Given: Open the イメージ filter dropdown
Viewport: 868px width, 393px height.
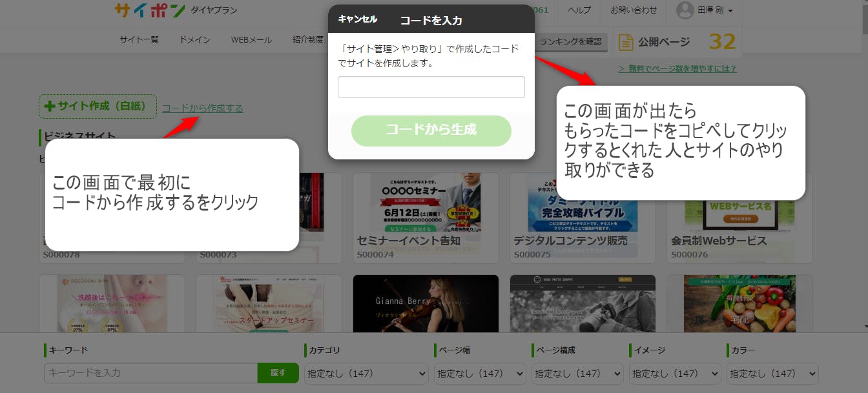Looking at the screenshot, I should point(675,373).
